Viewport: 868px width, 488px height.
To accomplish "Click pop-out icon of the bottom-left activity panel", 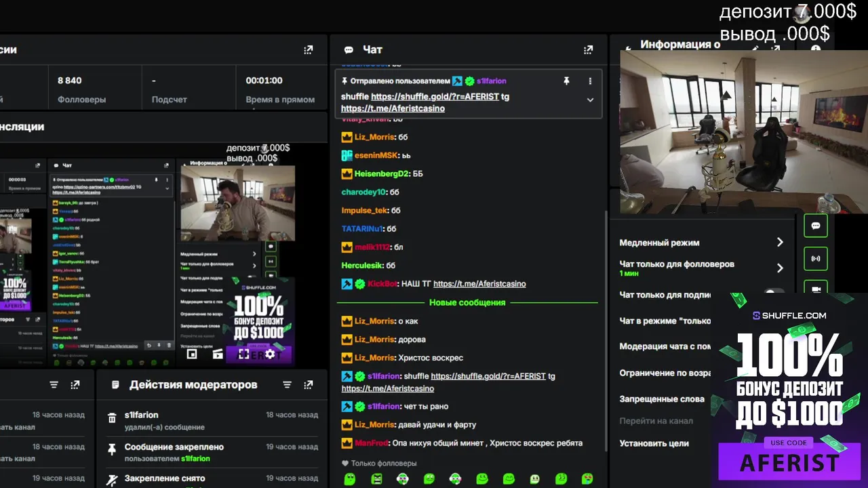I will (x=75, y=384).
